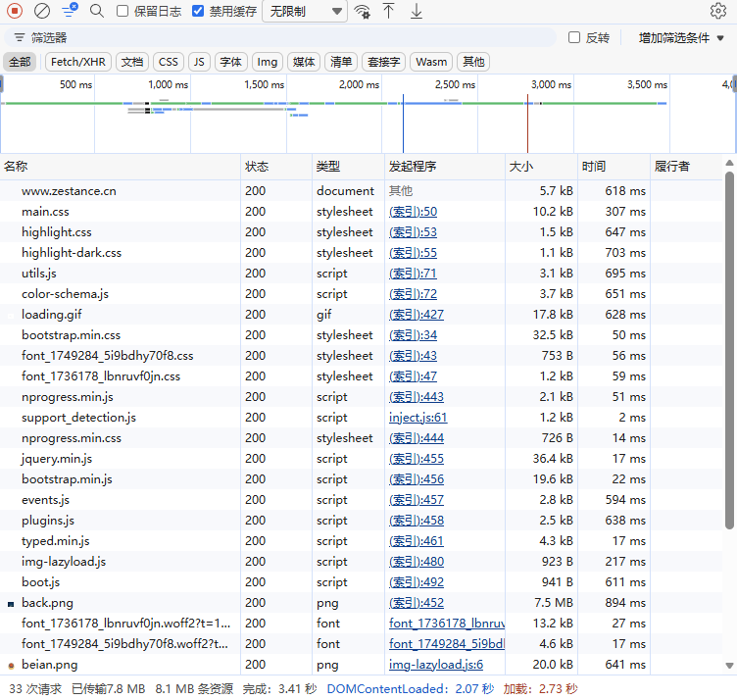Enable the 保留日志 checkbox
Viewport: 737px width, 700px height.
(x=123, y=12)
